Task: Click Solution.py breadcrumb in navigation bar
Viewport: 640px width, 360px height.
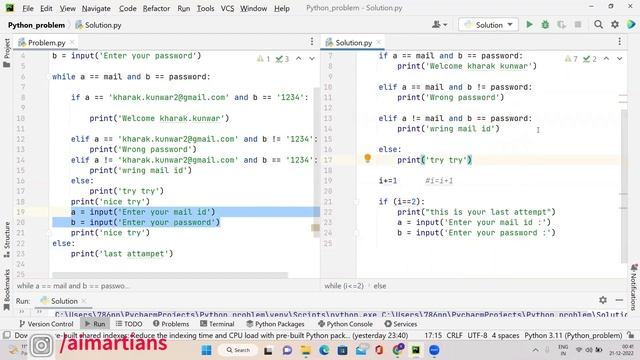Action: point(98,25)
